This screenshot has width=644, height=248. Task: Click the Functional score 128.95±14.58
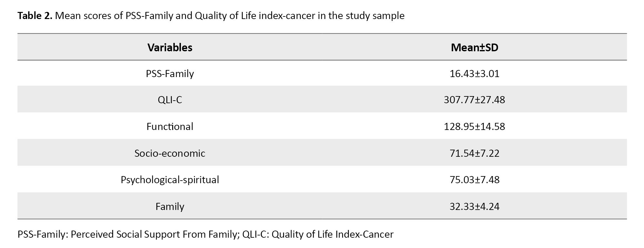(474, 126)
